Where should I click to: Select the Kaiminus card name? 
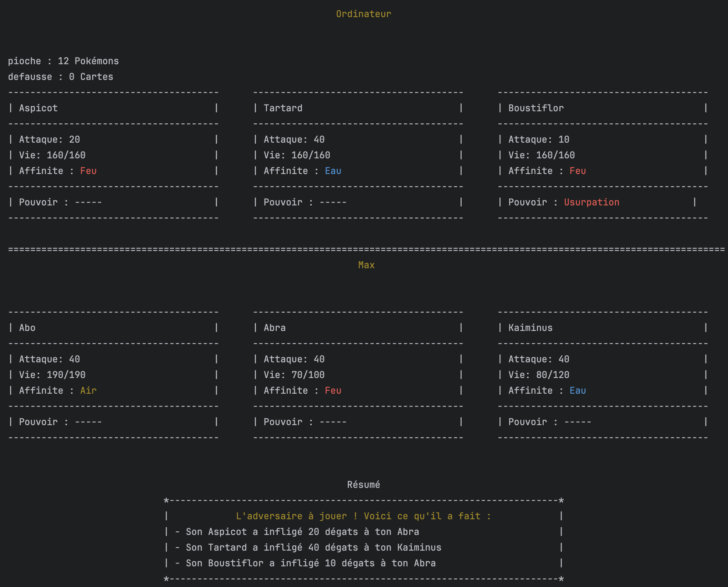click(530, 328)
